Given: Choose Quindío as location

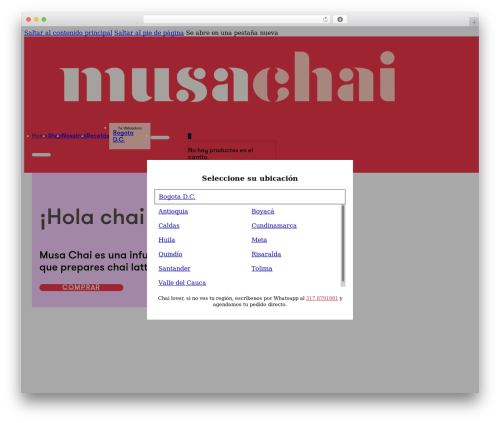Looking at the screenshot, I should point(170,254).
